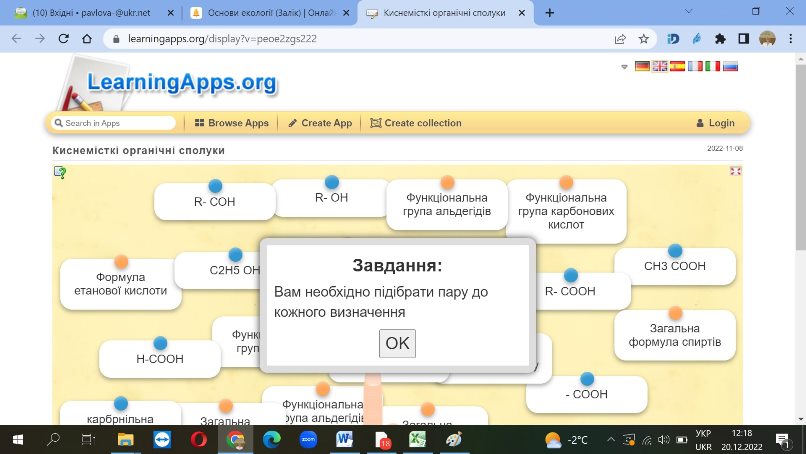This screenshot has width=806, height=454.
Task: Click the page vertical scrollbar
Action: coord(800,238)
